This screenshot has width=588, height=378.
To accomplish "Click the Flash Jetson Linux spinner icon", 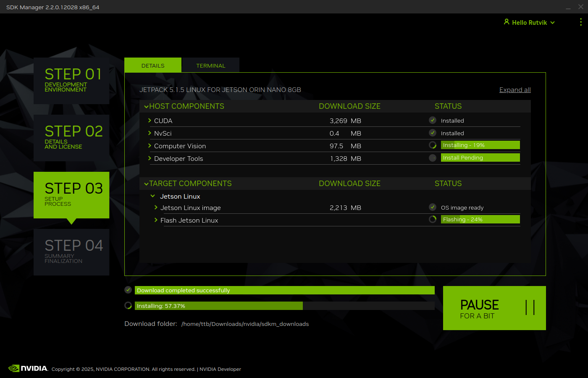I will tap(433, 219).
